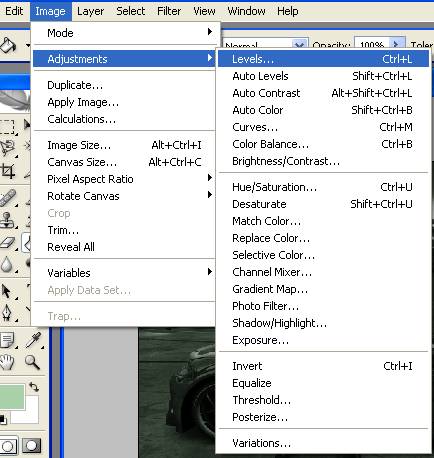Reset default foreground and background colors
Screen dimensions: 434x458
(x=3, y=419)
